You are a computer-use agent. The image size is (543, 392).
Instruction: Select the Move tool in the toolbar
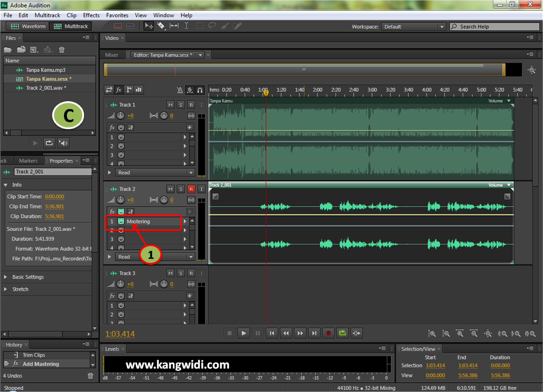coord(148,26)
